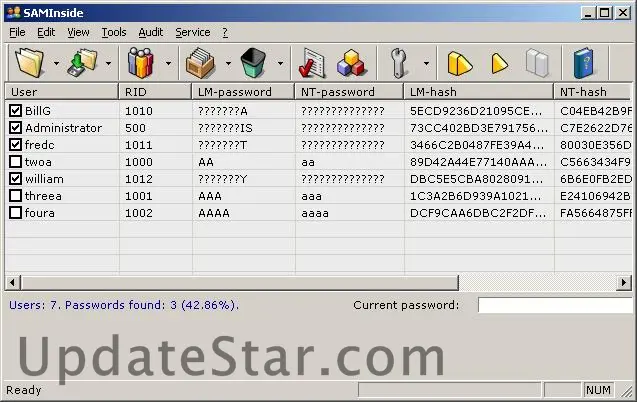Click the box of files icon
The height and width of the screenshot is (402, 637).
point(200,63)
